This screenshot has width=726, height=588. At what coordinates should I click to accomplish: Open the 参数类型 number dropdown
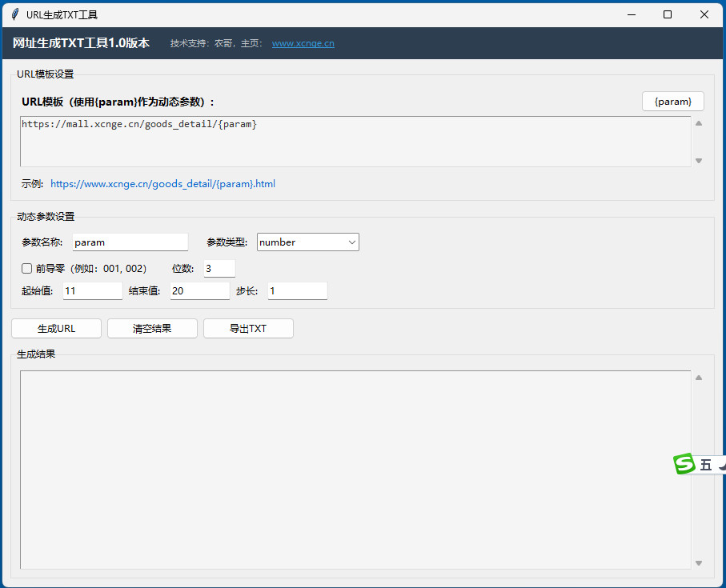[307, 242]
